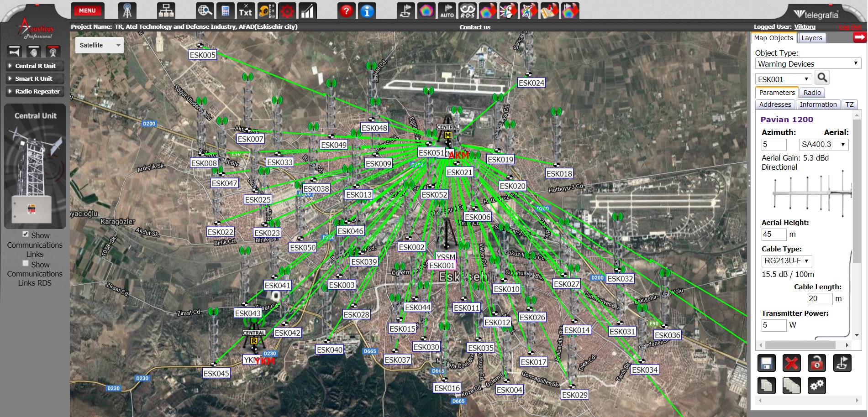Click the blue information icon
This screenshot has height=417, width=868.
pyautogui.click(x=367, y=11)
